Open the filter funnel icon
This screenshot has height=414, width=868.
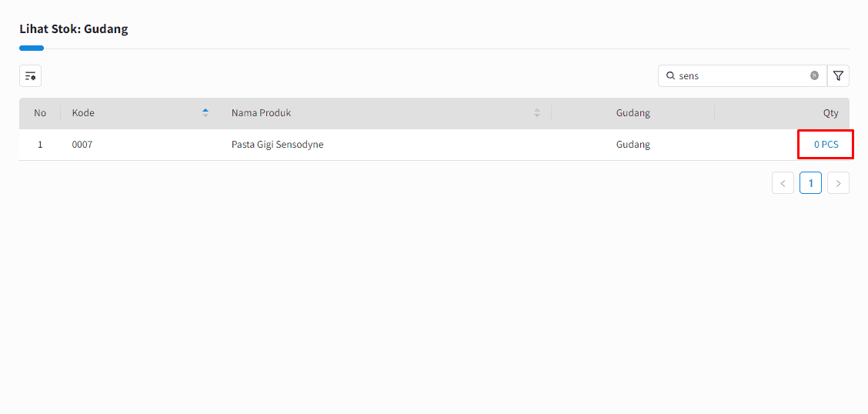click(838, 75)
